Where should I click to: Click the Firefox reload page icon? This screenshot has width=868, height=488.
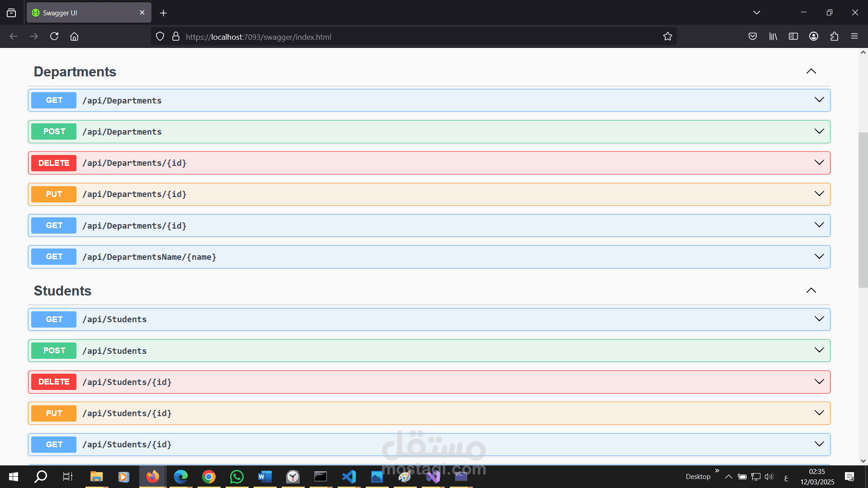(54, 37)
